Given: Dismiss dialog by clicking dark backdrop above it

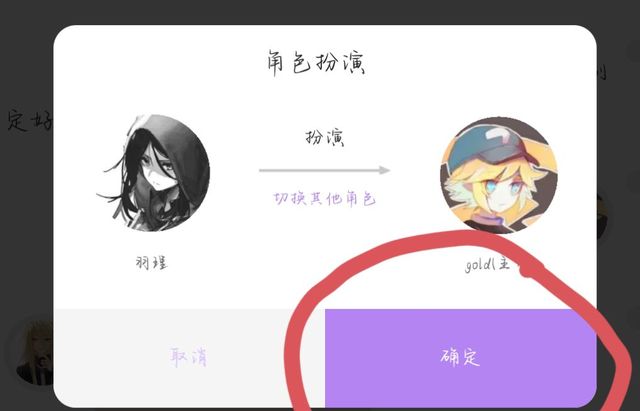Looking at the screenshot, I should click(x=320, y=11).
